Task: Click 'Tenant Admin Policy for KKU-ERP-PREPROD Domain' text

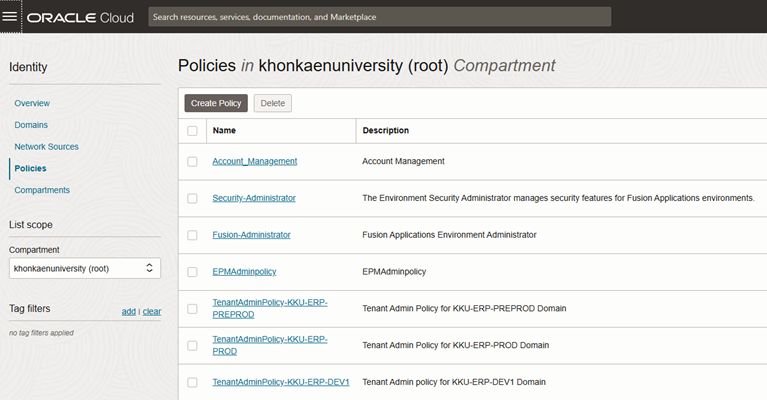Action: (464, 309)
